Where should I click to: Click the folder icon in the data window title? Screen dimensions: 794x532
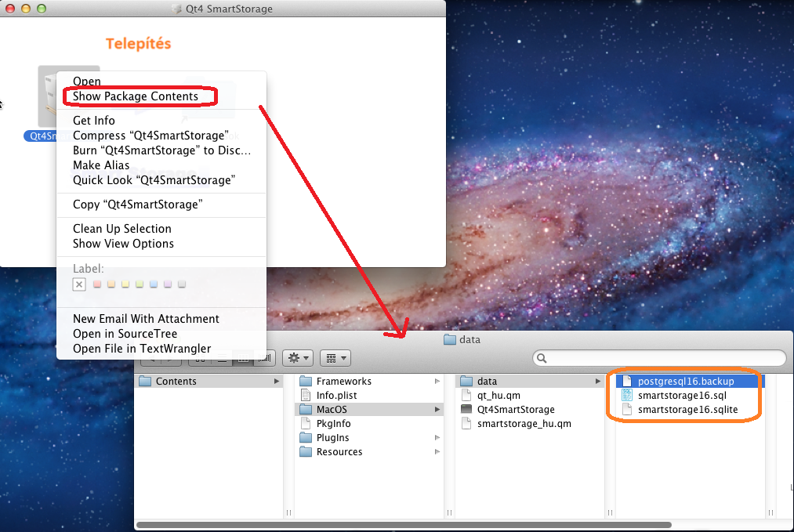coord(450,340)
